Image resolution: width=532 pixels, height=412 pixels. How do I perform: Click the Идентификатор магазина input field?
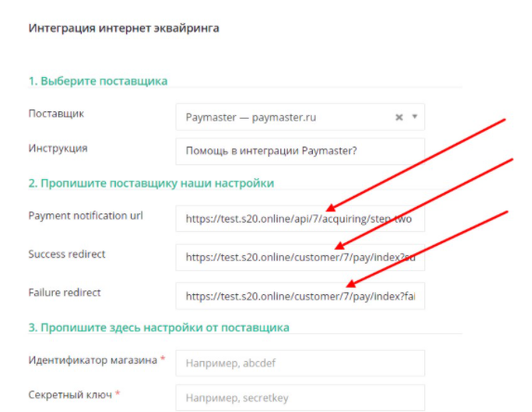pyautogui.click(x=300, y=363)
